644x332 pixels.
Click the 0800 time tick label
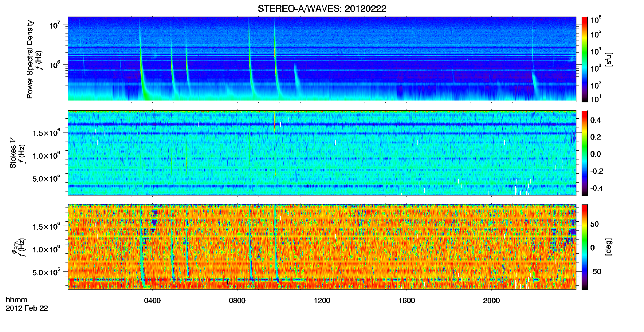click(x=237, y=301)
